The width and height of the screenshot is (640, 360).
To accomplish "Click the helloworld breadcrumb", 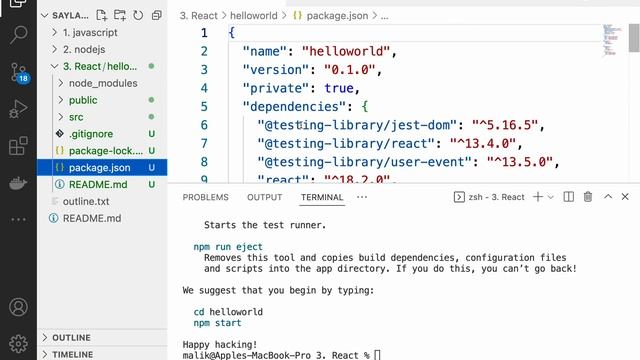I will tap(253, 16).
